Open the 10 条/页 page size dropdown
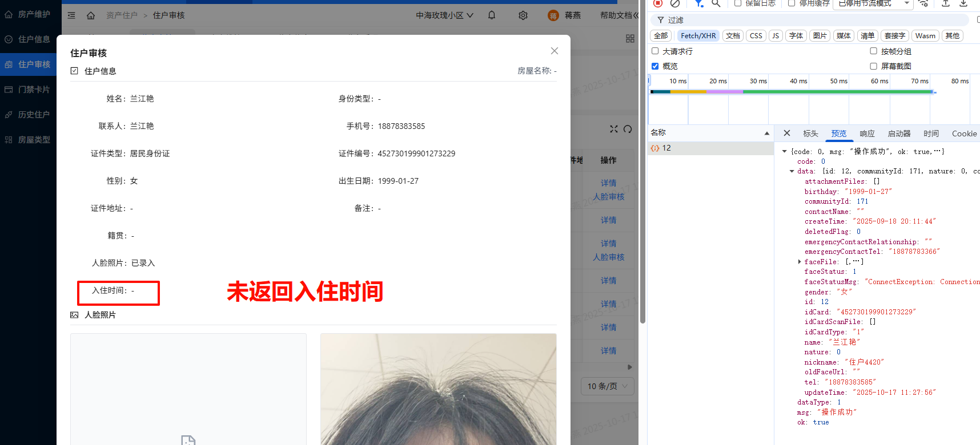 coord(608,386)
